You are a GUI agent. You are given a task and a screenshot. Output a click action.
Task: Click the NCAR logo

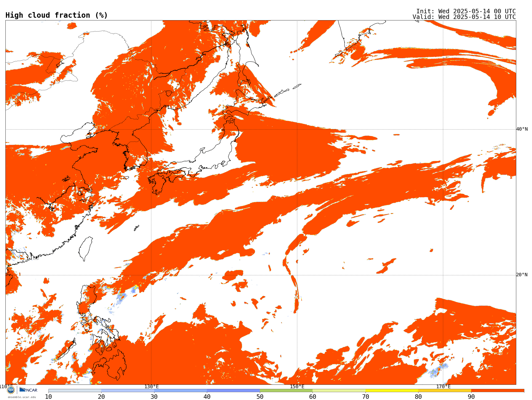pyautogui.click(x=28, y=390)
